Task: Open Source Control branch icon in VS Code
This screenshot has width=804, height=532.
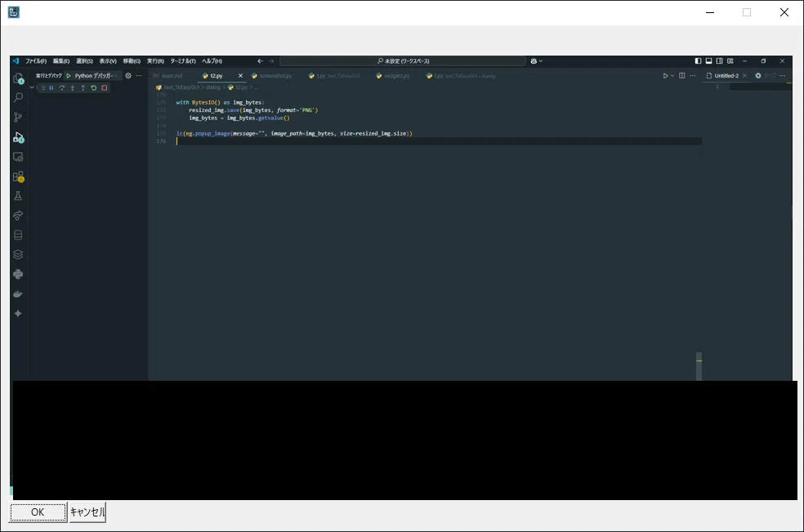Action: [18, 117]
